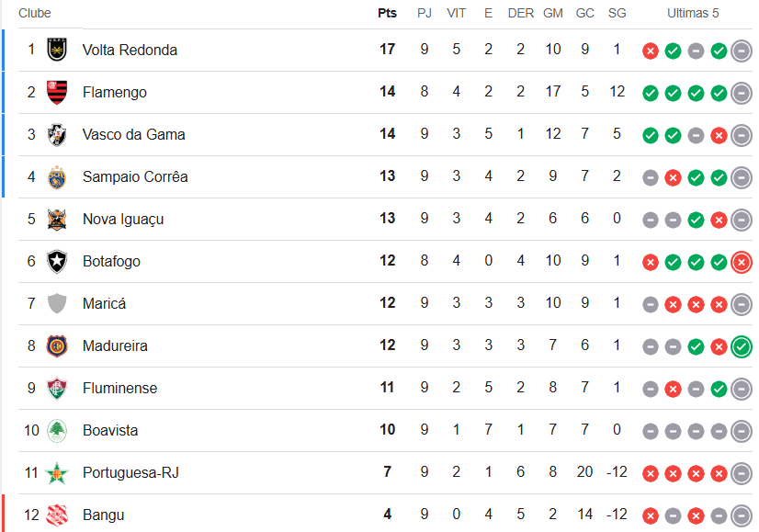Click Madureira's circled green win indicator

(742, 346)
